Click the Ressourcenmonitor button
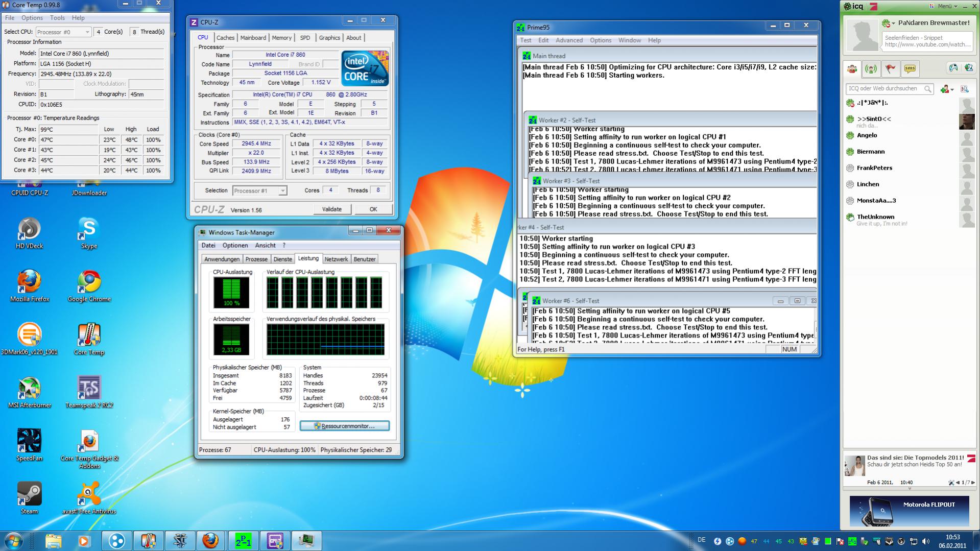The height and width of the screenshot is (551, 980). [x=345, y=426]
